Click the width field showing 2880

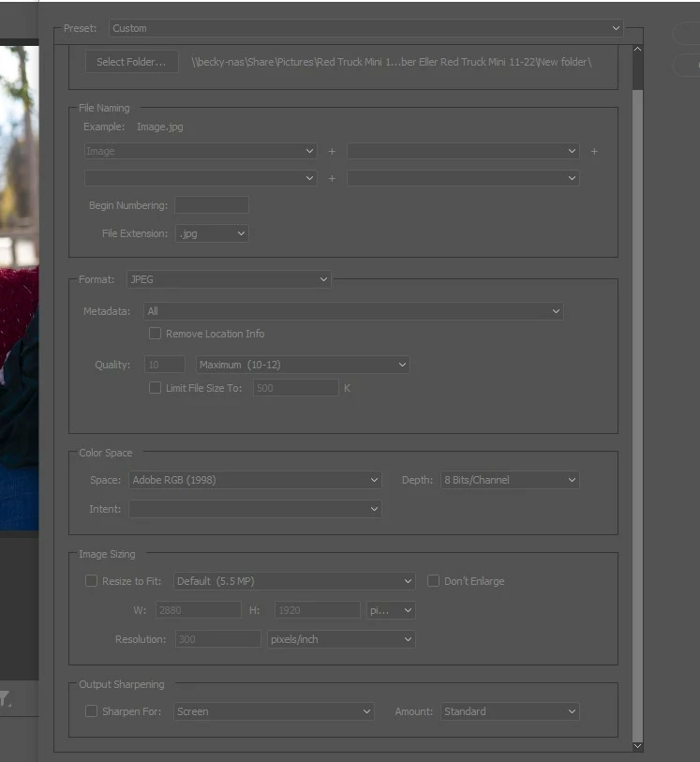[x=199, y=610]
